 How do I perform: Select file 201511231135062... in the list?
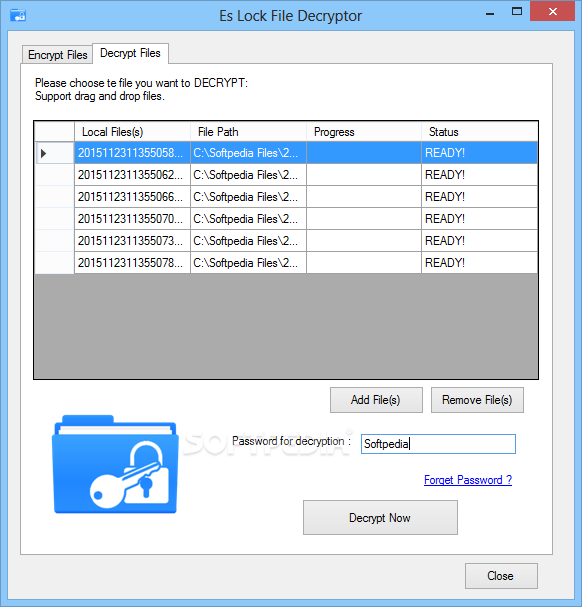[x=132, y=175]
